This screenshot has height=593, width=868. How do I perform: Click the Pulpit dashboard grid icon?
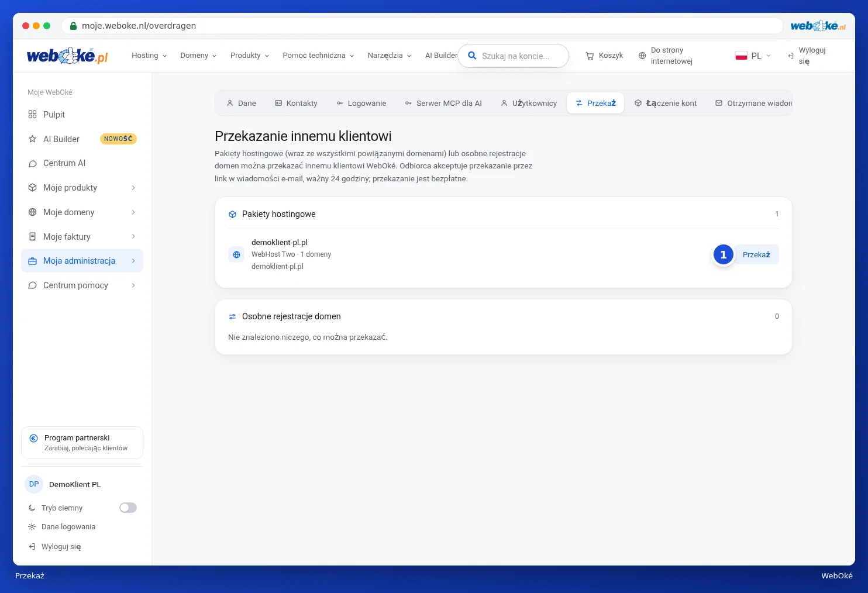tap(32, 115)
